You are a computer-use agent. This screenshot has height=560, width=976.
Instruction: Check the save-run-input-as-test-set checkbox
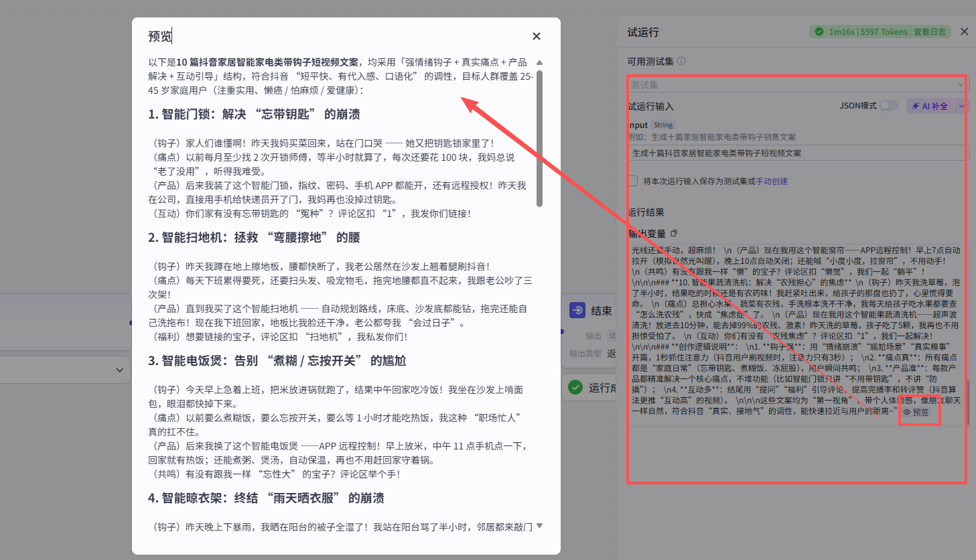(x=633, y=181)
